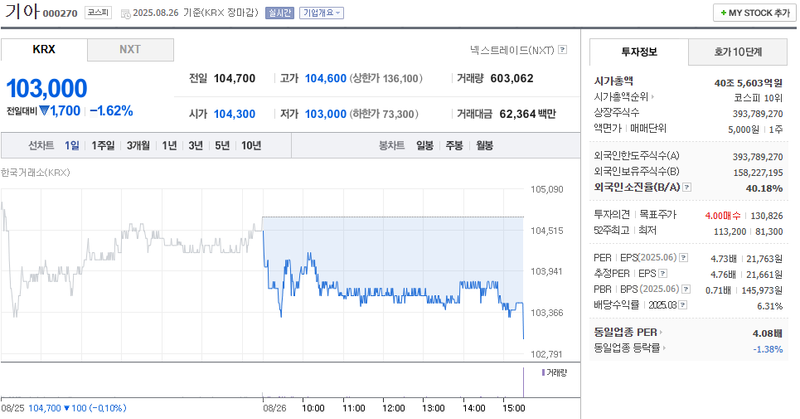
Task: Select the 10년 line chart period
Action: coord(251,145)
